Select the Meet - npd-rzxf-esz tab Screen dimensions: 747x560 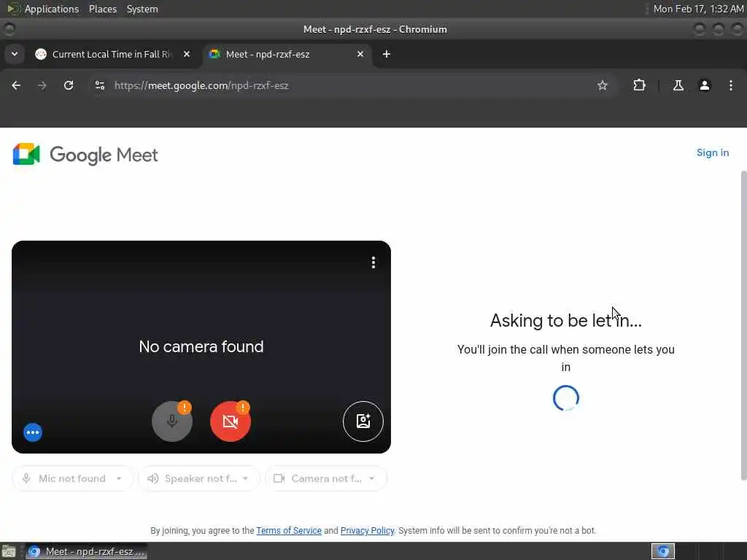click(x=286, y=54)
